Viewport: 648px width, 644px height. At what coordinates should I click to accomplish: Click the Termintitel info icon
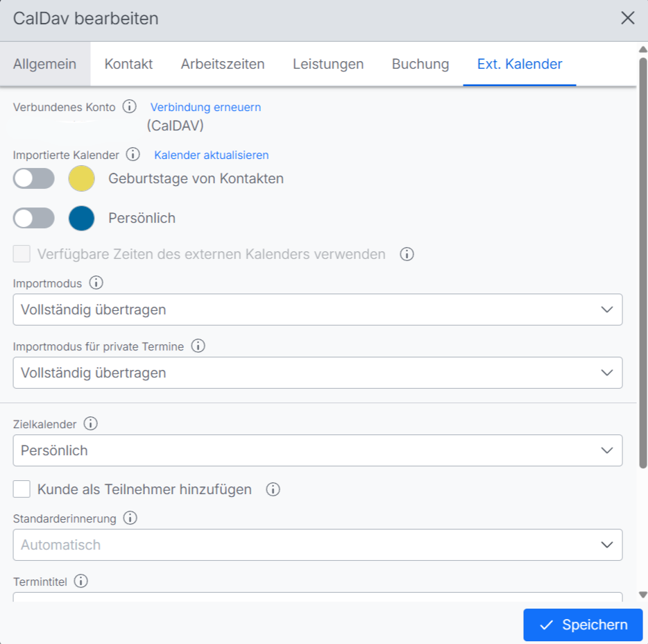[x=81, y=581]
